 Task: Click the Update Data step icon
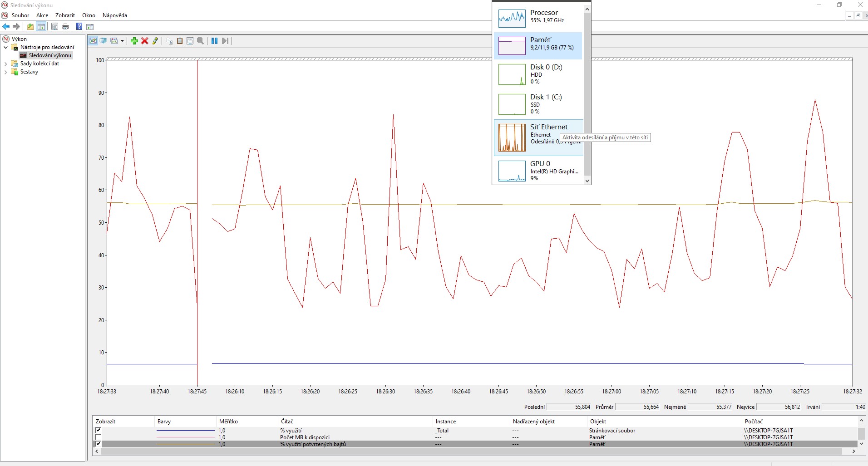tap(225, 41)
